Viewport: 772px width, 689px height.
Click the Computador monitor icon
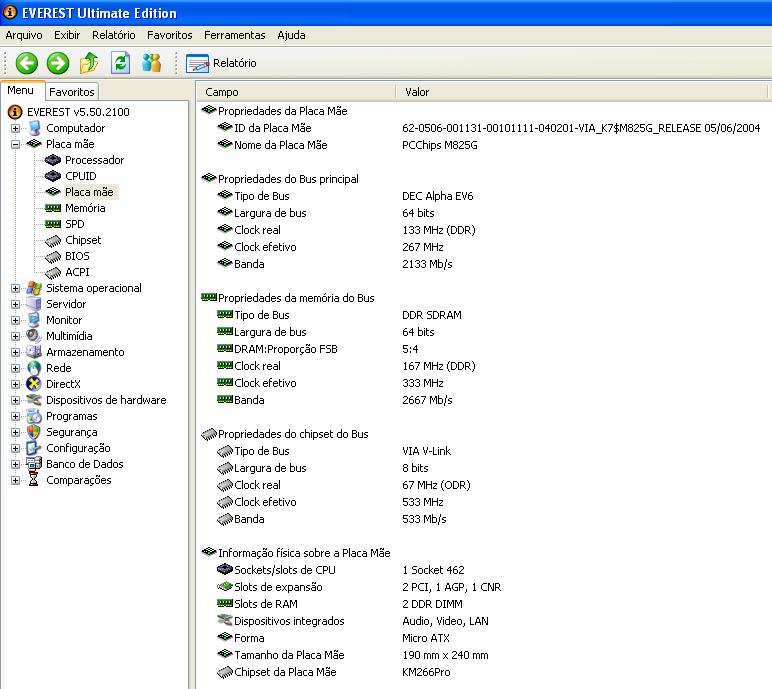34,128
